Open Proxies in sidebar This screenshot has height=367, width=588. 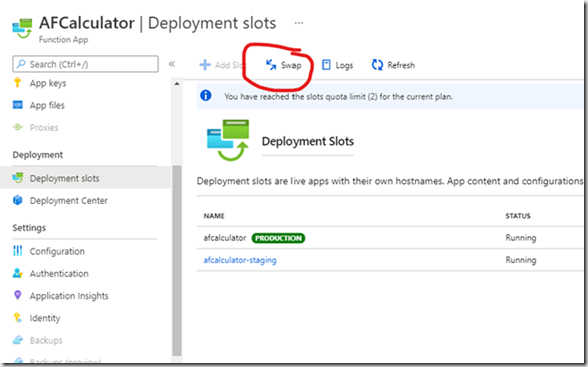44,127
